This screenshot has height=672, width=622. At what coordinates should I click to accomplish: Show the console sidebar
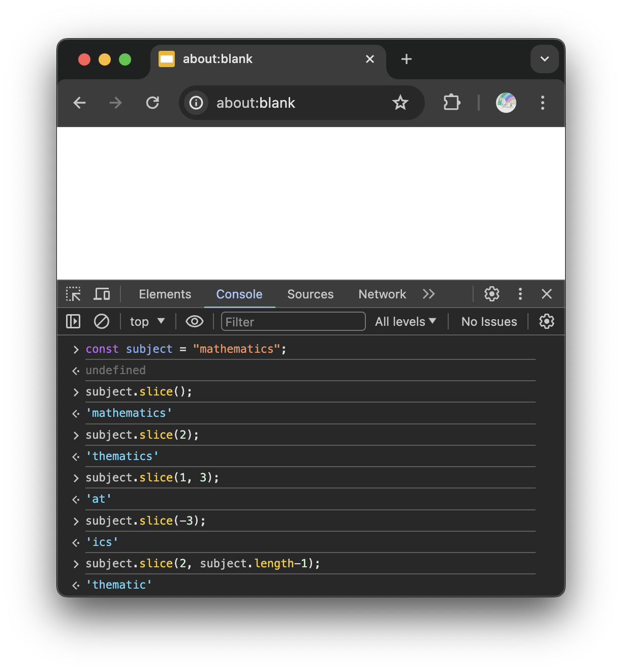pyautogui.click(x=73, y=321)
